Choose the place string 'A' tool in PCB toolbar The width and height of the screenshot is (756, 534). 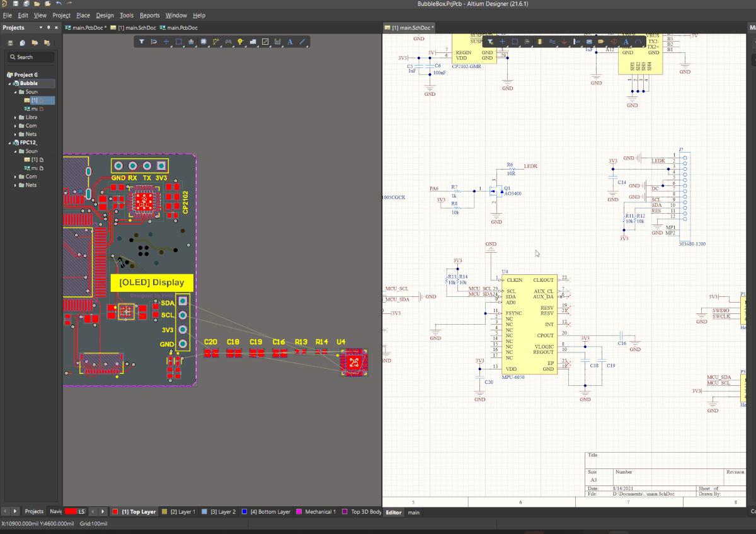(290, 42)
